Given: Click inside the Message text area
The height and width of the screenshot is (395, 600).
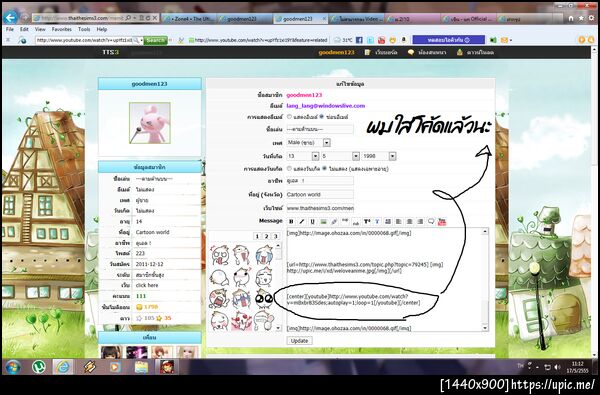Looking at the screenshot, I should coord(384,279).
